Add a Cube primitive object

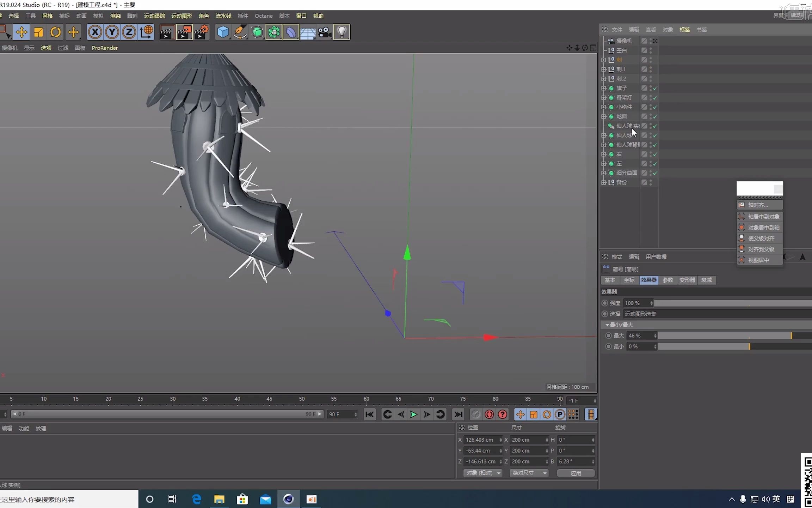click(223, 32)
